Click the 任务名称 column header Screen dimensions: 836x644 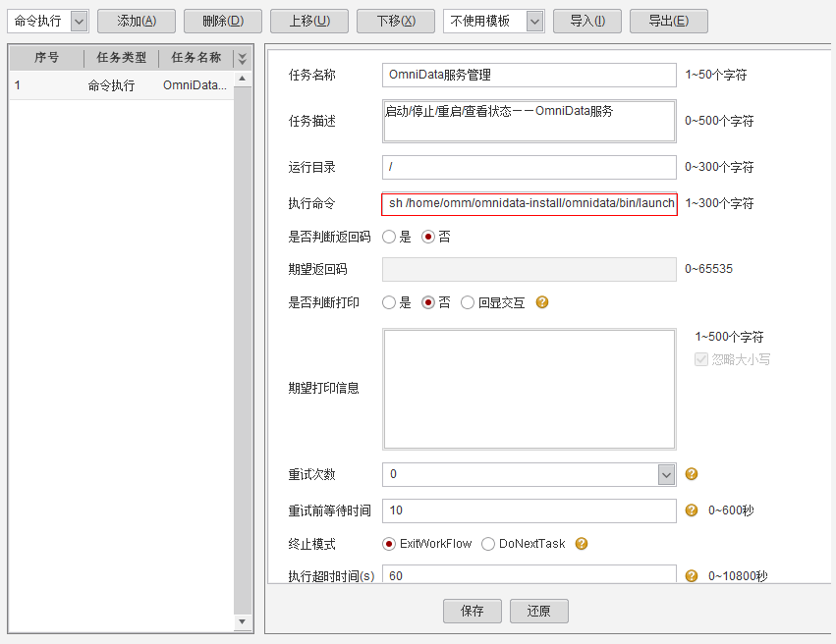(196, 58)
